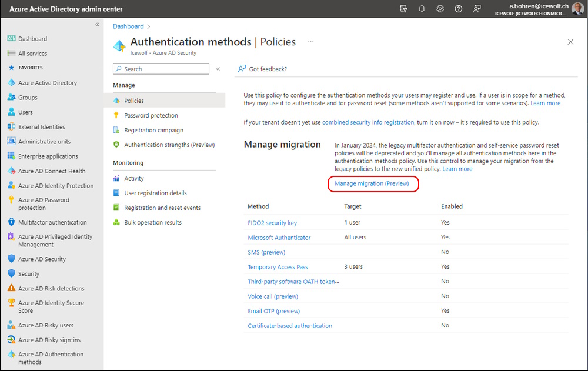The height and width of the screenshot is (371, 588).
Task: Open the directory and subscription filter icon
Action: [403, 9]
